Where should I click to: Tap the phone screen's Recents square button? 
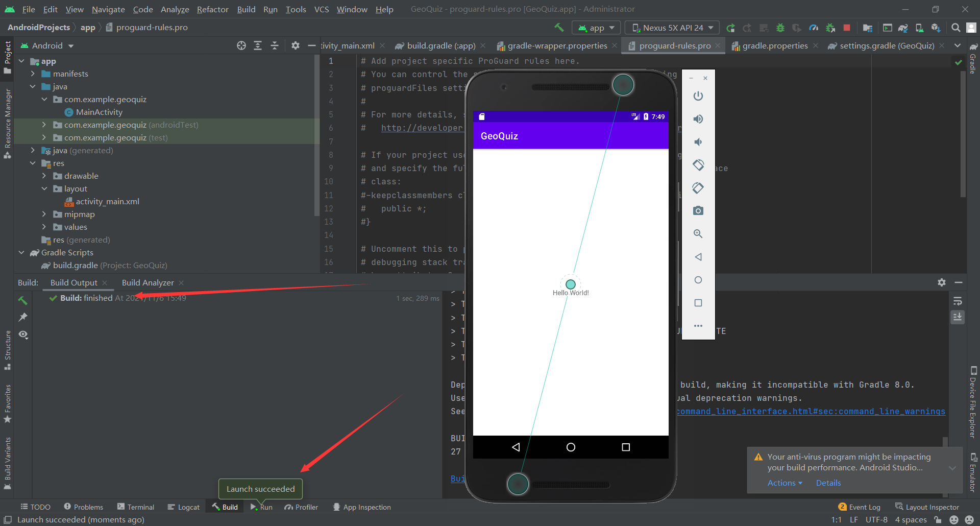pyautogui.click(x=626, y=447)
